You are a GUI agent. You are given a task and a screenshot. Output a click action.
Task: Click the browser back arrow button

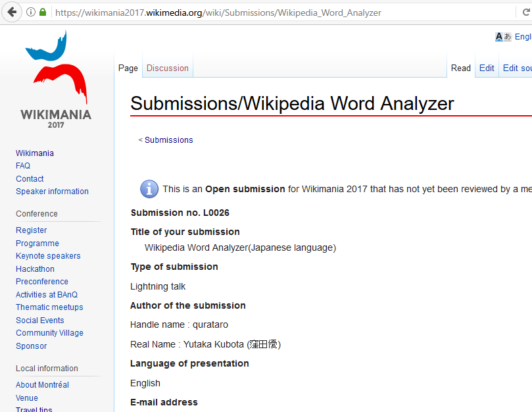[x=12, y=13]
